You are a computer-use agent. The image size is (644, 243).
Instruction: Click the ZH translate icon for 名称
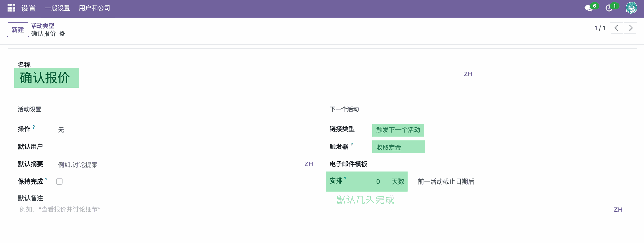coord(468,74)
